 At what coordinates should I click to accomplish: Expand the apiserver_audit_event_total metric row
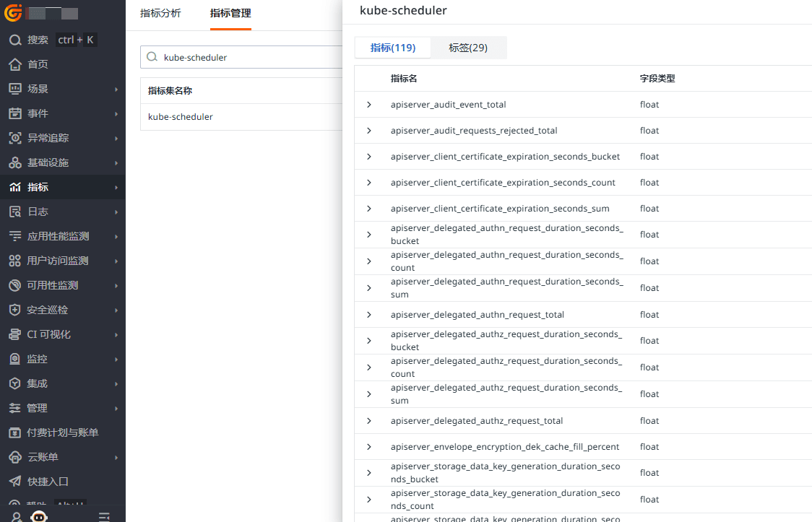pyautogui.click(x=369, y=104)
